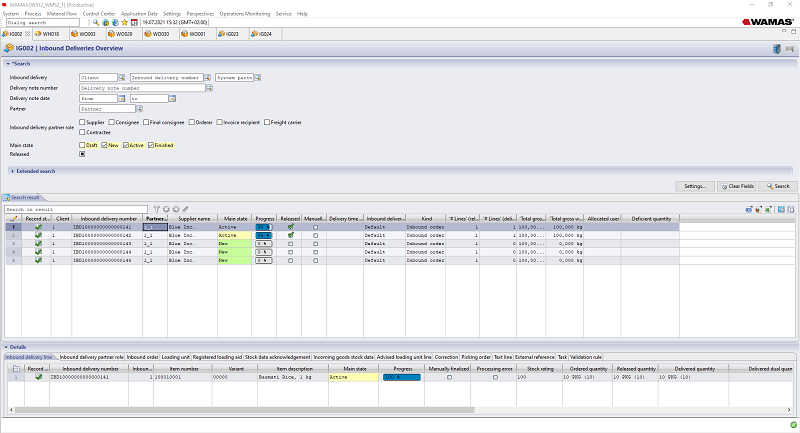Screen dimensions: 800x433
Task: Click into the Search in result field
Action: point(76,209)
